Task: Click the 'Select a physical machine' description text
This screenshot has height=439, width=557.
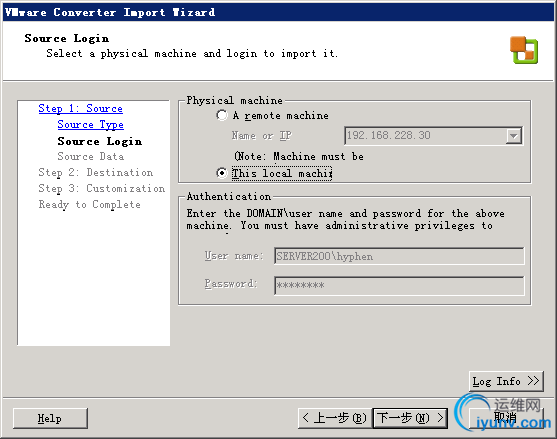Action: pos(192,54)
